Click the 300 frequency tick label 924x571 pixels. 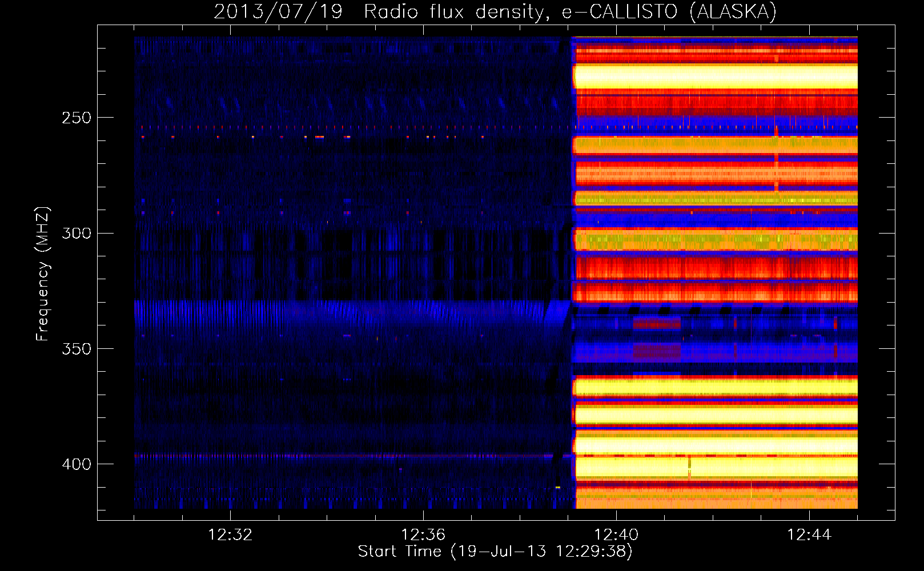pyautogui.click(x=77, y=234)
